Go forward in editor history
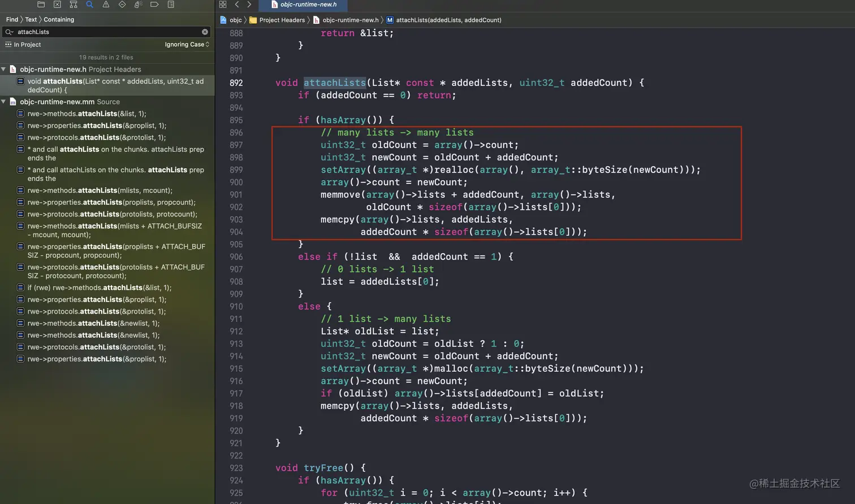This screenshot has height=504, width=855. pyautogui.click(x=249, y=5)
